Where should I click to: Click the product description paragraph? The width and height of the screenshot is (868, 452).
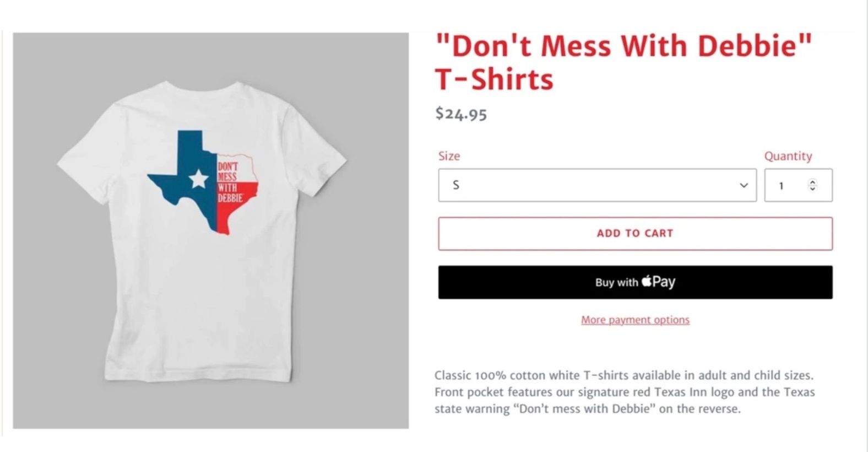point(625,392)
